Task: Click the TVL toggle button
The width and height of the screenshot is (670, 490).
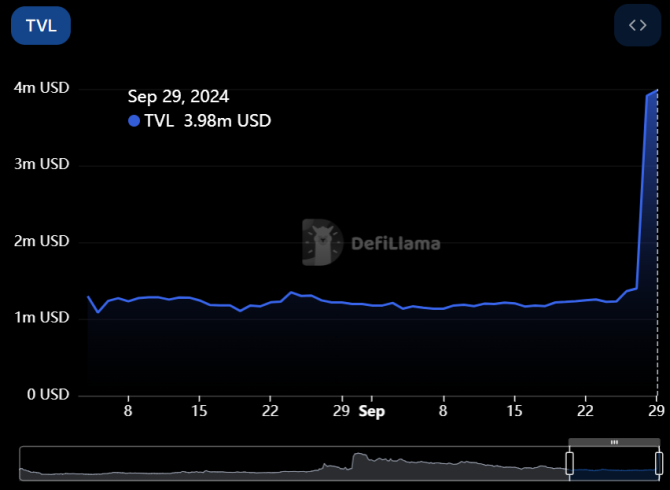Action: click(x=41, y=26)
